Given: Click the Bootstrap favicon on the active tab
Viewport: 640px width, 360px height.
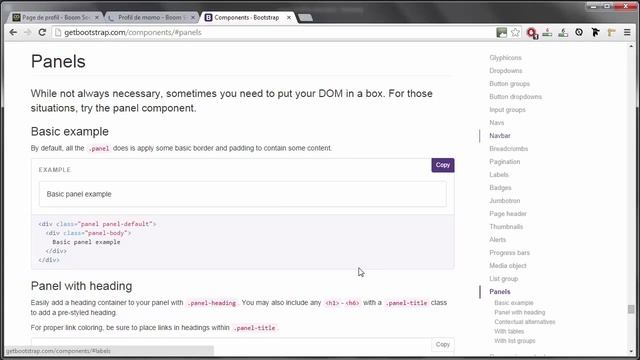Looking at the screenshot, I should coord(209,18).
